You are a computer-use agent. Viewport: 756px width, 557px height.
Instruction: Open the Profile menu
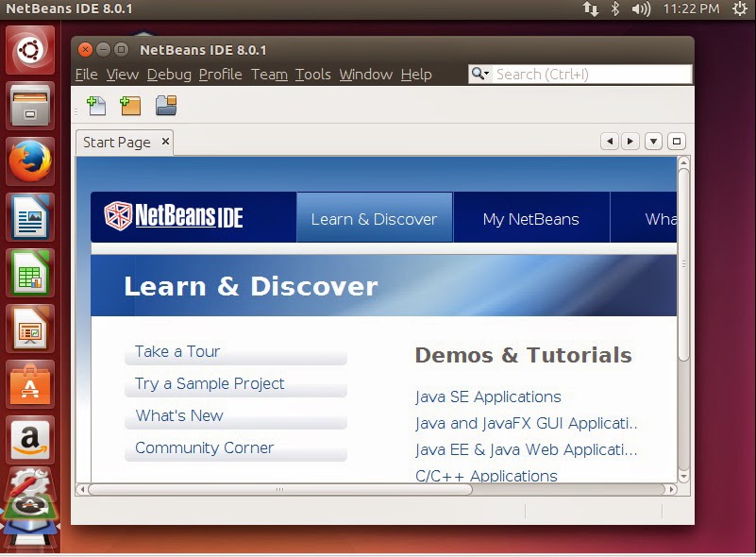(x=220, y=75)
